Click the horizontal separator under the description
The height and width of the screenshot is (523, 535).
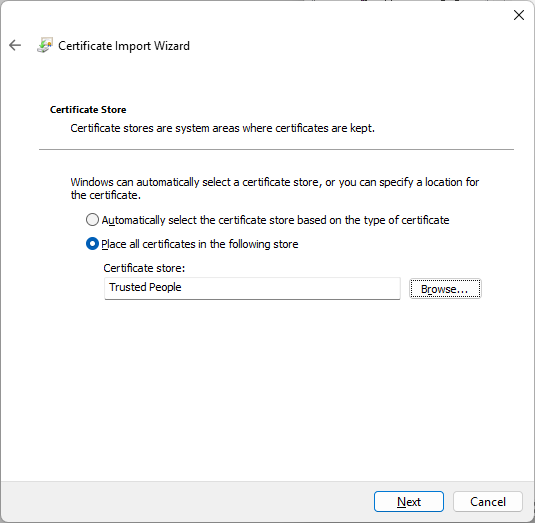pos(276,149)
